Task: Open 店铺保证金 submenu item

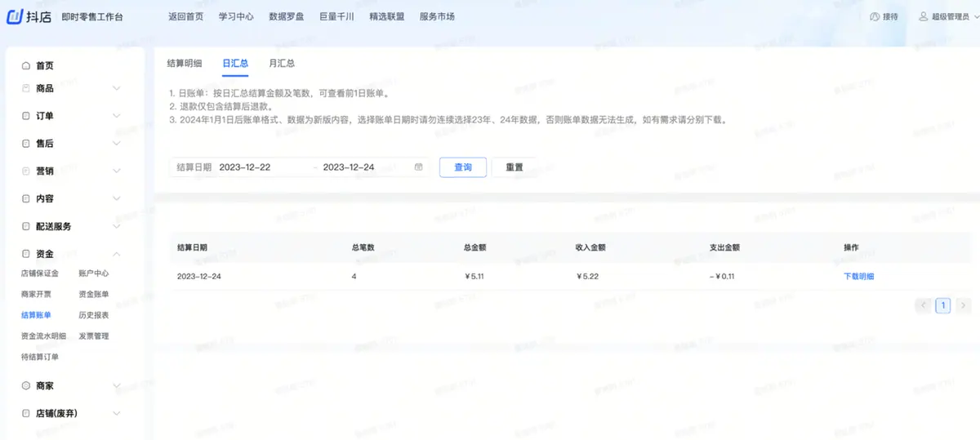Action: coord(40,273)
